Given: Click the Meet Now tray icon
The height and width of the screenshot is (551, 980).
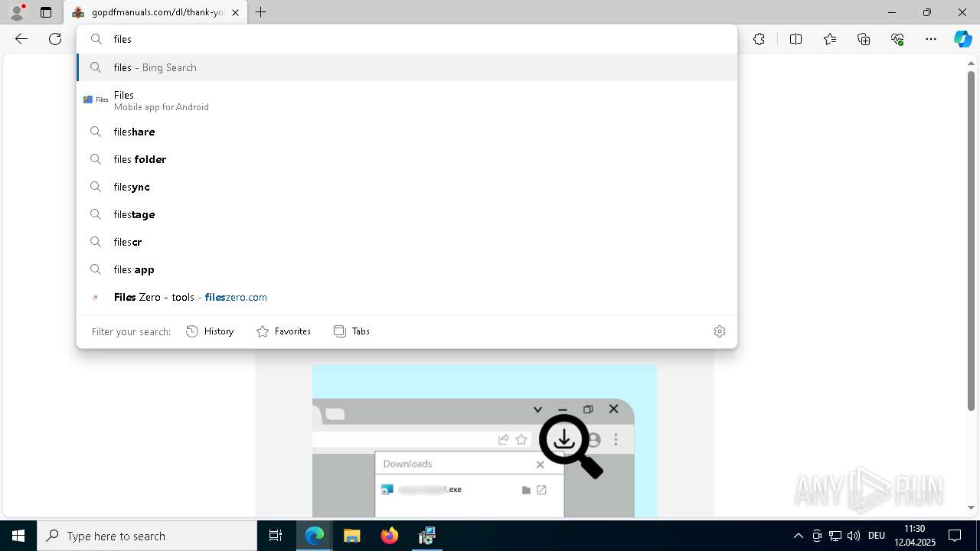Looking at the screenshot, I should 817,536.
